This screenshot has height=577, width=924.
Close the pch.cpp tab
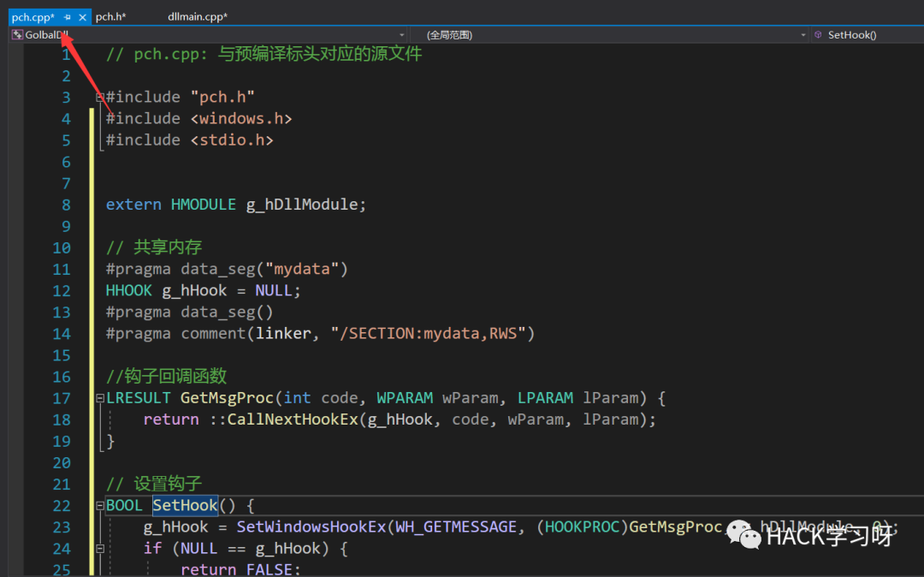(x=82, y=17)
